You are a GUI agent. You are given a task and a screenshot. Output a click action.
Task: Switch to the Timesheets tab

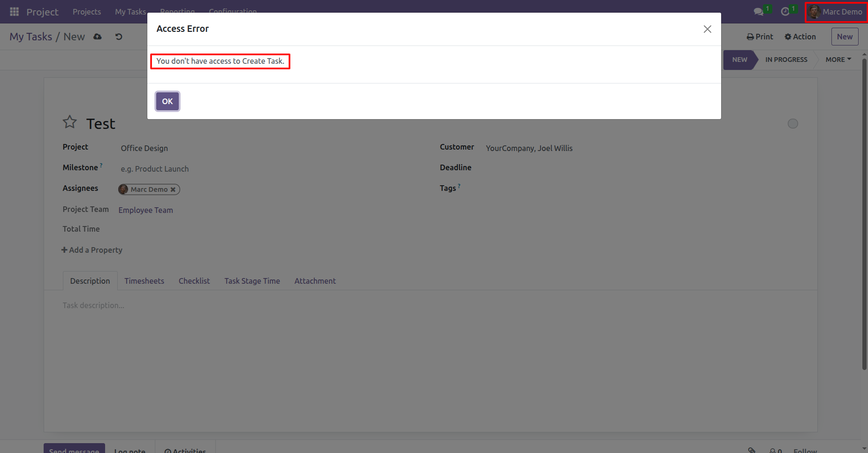(x=145, y=281)
